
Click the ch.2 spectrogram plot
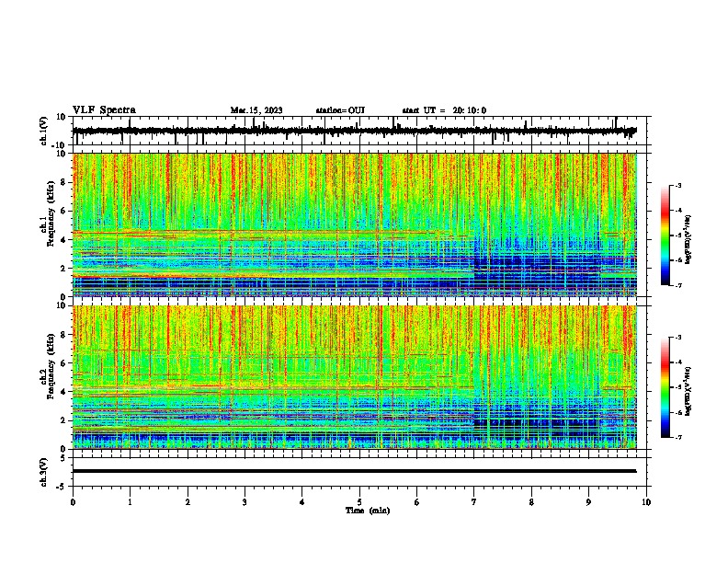355,377
